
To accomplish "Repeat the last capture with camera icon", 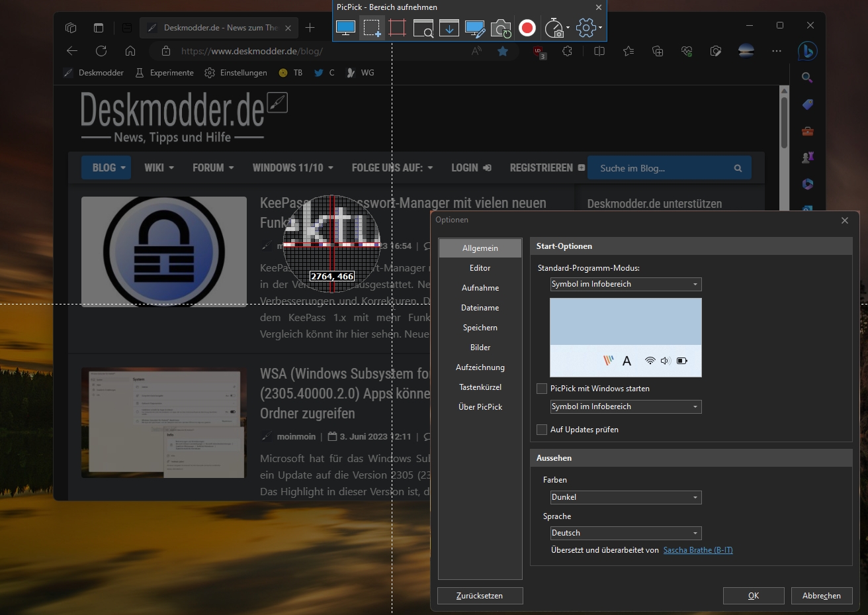I will [x=501, y=28].
